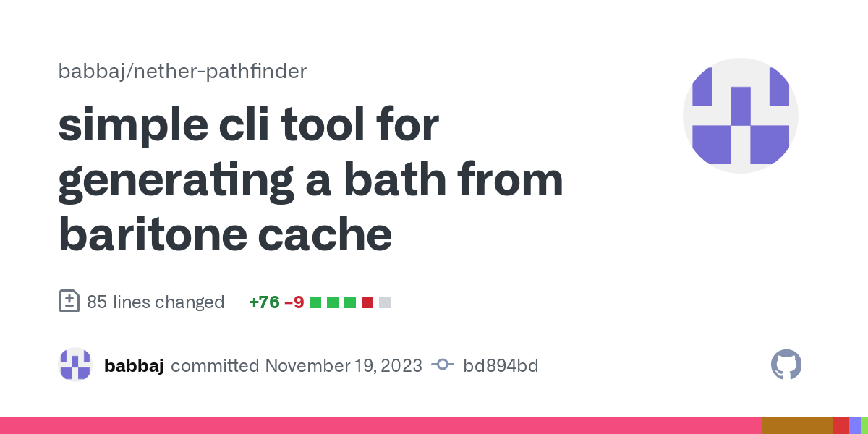Image resolution: width=868 pixels, height=434 pixels.
Task: Click the commit node icon before the hash
Action: pyautogui.click(x=442, y=365)
